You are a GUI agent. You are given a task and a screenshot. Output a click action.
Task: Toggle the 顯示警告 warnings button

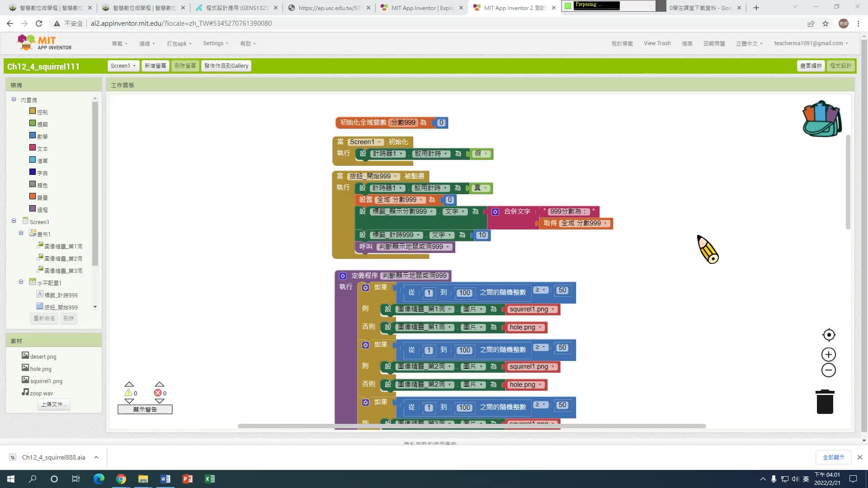coord(145,409)
